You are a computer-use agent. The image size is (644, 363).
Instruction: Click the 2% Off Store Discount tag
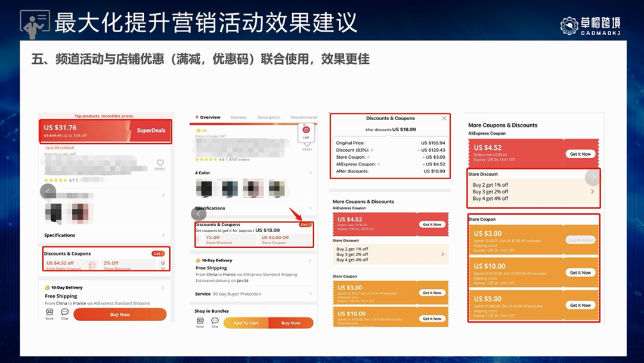pyautogui.click(x=128, y=264)
